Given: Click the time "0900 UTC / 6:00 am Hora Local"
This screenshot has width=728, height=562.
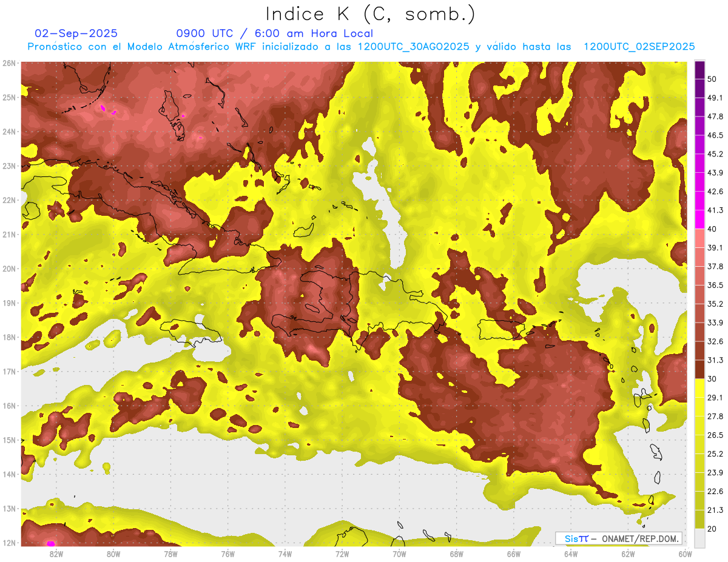Looking at the screenshot, I should [x=275, y=33].
